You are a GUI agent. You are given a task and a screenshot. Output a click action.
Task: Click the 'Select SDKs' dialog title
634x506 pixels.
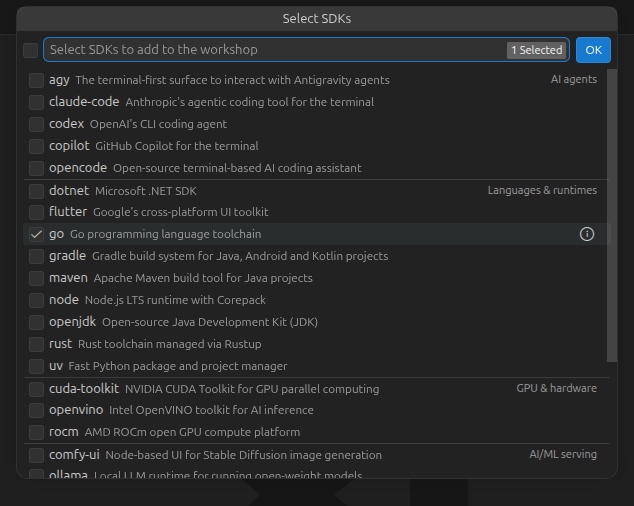(x=317, y=19)
